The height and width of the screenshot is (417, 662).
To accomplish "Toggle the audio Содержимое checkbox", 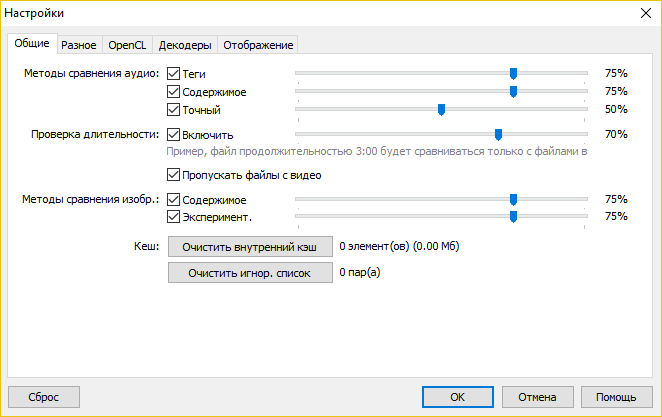I will click(174, 92).
